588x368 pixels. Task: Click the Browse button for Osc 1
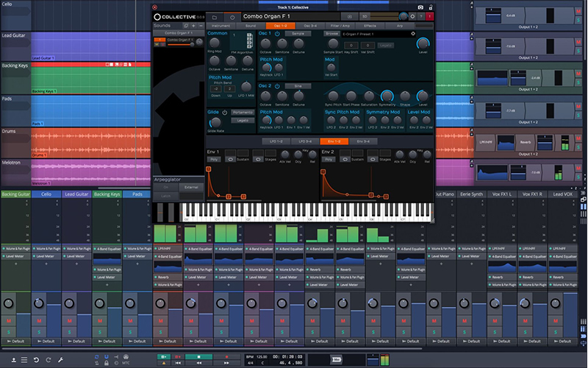point(331,33)
